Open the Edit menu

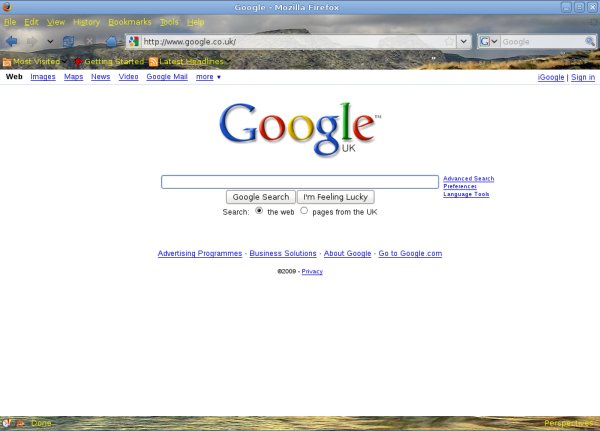tap(31, 22)
